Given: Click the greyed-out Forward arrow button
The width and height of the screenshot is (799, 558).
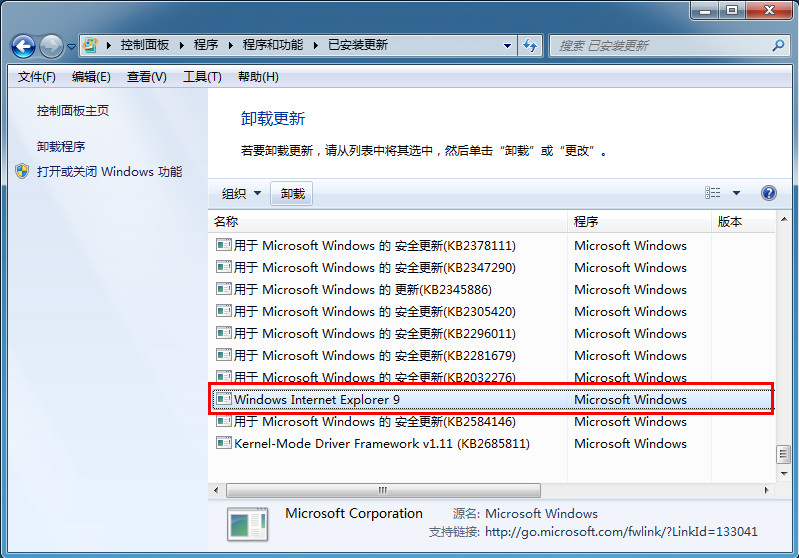Looking at the screenshot, I should [51, 46].
